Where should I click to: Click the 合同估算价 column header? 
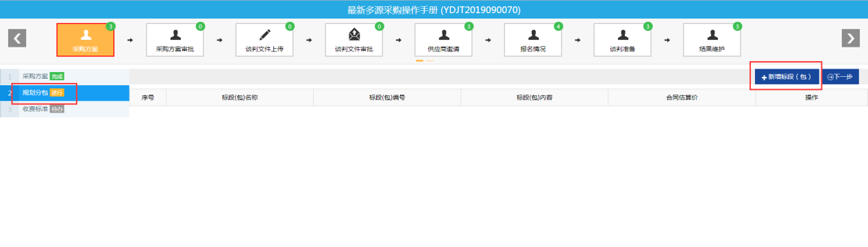click(682, 98)
